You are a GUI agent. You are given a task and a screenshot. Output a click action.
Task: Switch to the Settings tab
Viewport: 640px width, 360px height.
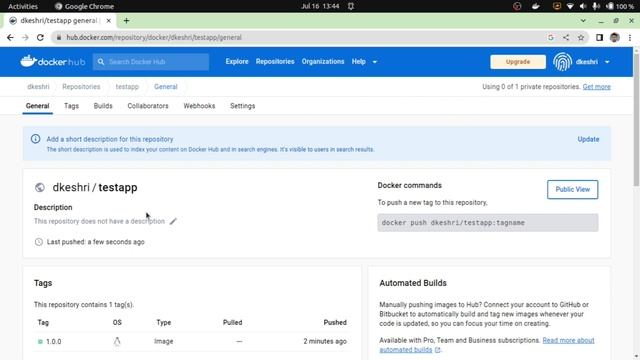point(242,106)
